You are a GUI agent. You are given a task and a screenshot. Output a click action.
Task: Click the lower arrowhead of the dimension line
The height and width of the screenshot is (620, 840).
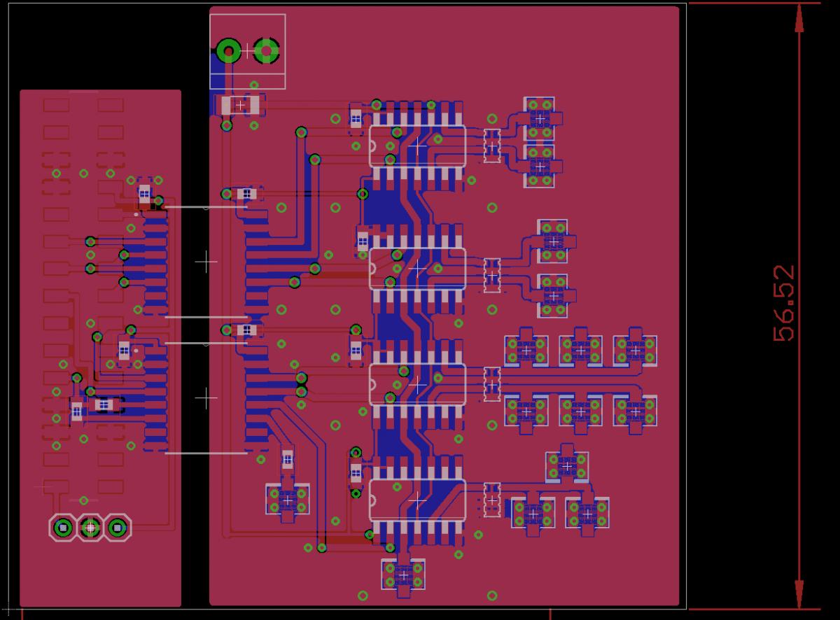pyautogui.click(x=798, y=595)
